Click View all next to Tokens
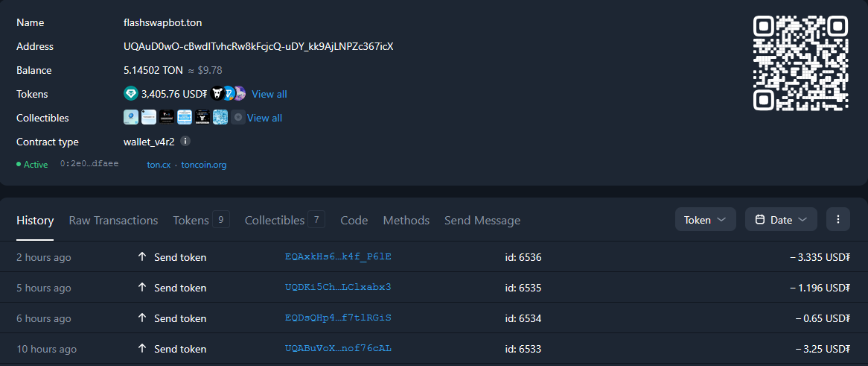The image size is (868, 366). click(269, 94)
